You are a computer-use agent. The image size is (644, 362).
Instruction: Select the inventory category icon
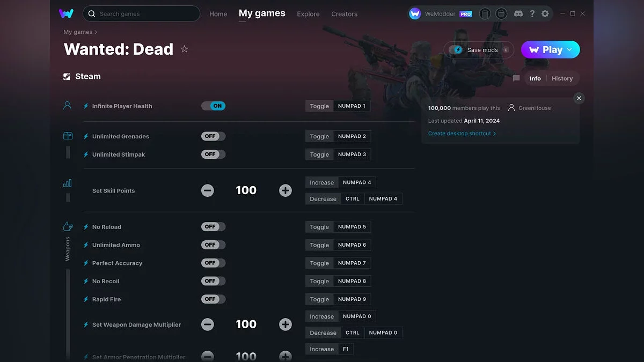pos(68,136)
